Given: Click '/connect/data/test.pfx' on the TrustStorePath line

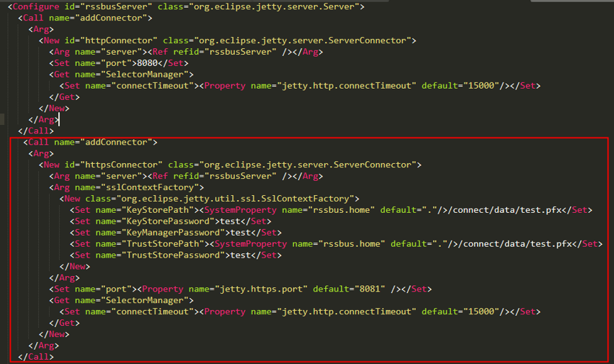Looking at the screenshot, I should click(x=515, y=244).
